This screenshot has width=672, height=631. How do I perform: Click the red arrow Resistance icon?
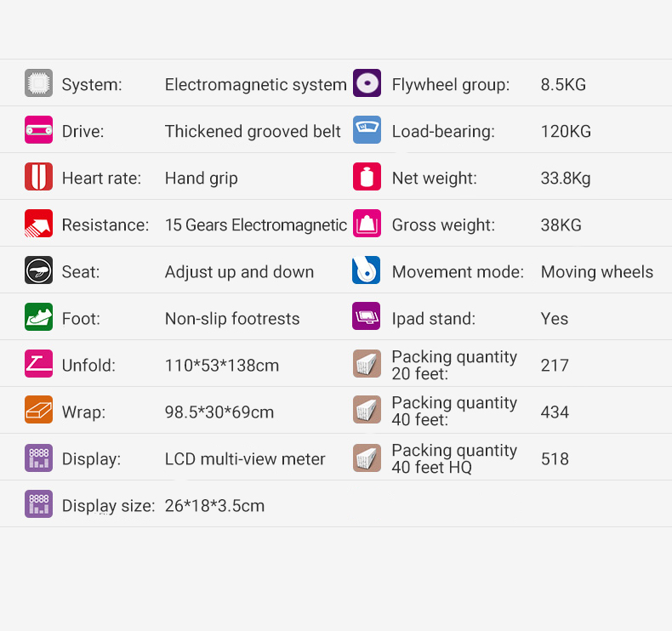pos(38,223)
